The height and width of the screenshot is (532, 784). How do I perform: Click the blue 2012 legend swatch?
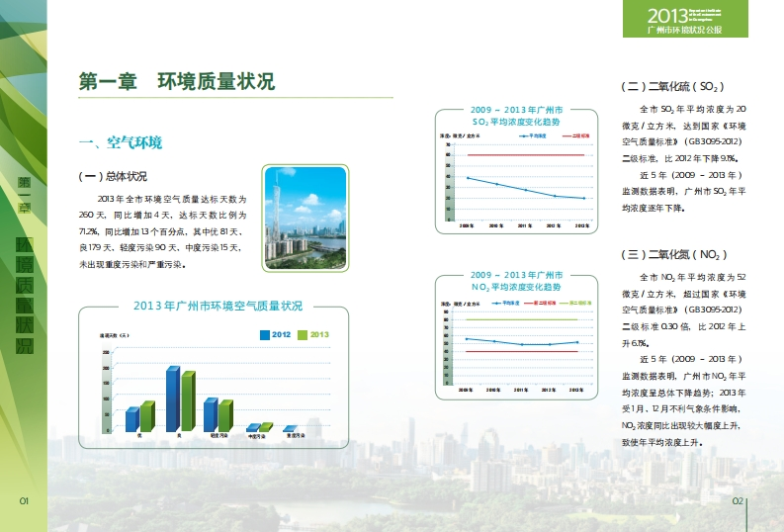coord(264,335)
